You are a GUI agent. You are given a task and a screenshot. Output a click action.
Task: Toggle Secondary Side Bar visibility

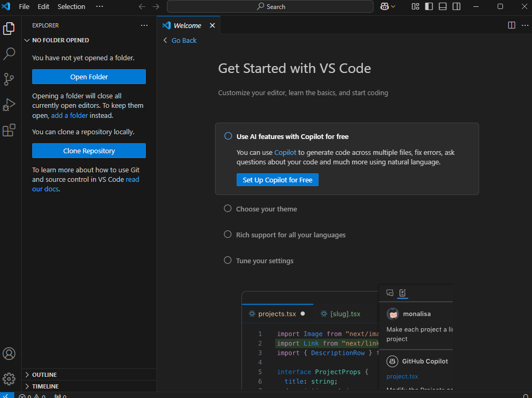click(x=456, y=6)
